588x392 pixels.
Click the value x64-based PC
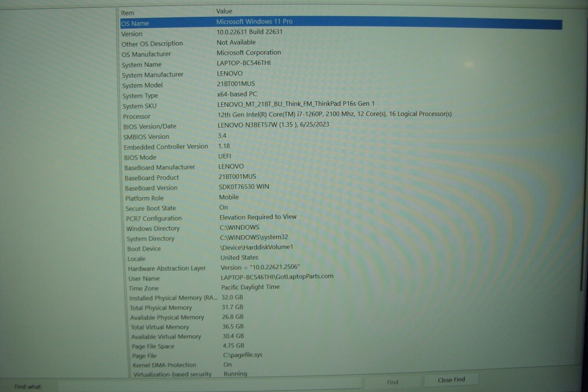[237, 94]
